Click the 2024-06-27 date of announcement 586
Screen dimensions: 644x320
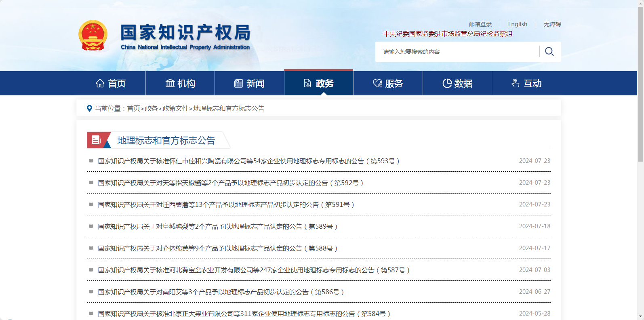535,292
